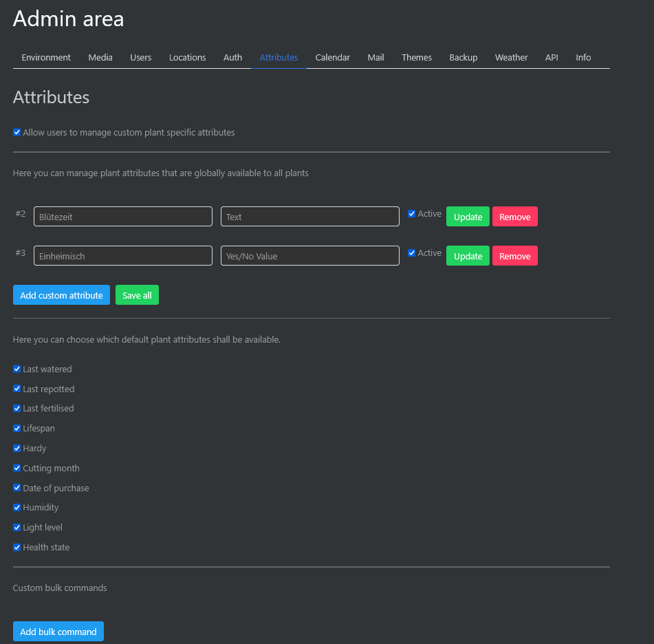Toggle the Humidity attribute checkbox

[x=17, y=508]
